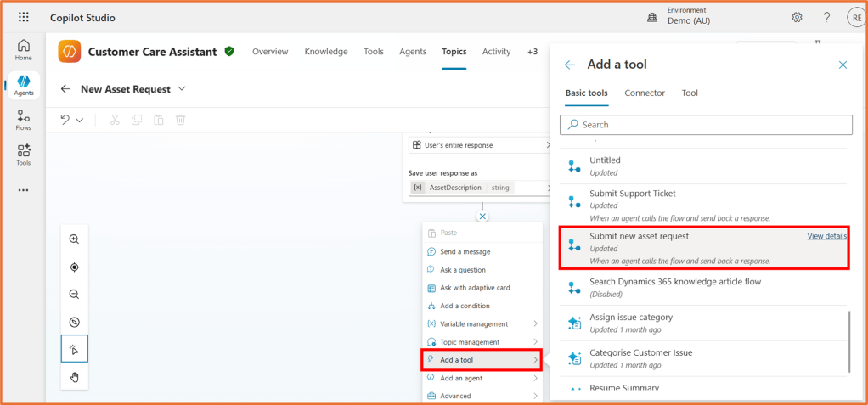Image resolution: width=868 pixels, height=405 pixels.
Task: Open Agents in the sidebar
Action: (x=24, y=85)
